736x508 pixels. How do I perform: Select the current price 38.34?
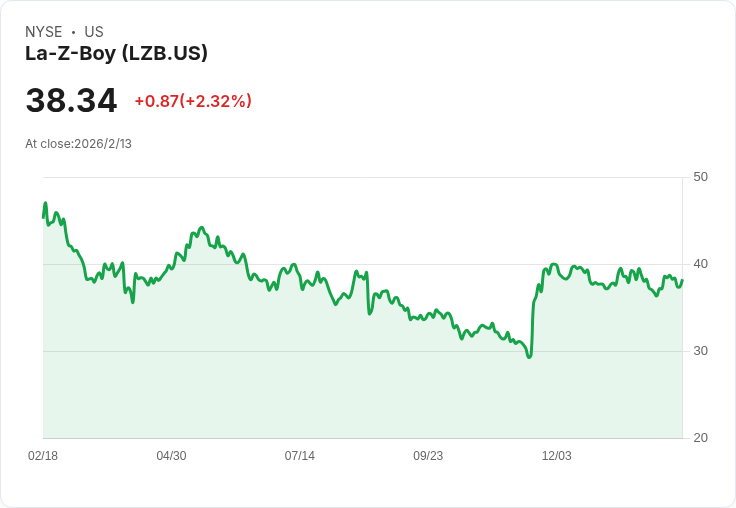point(71,101)
